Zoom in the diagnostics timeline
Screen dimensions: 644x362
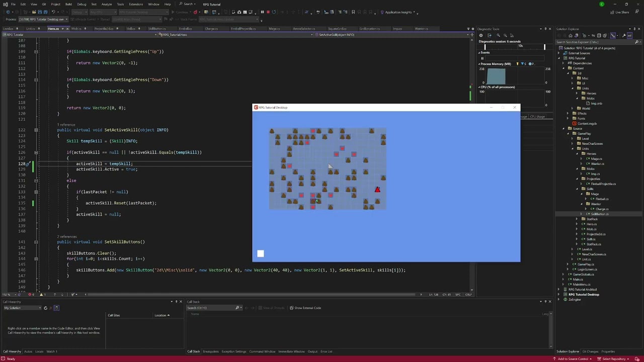point(498,35)
